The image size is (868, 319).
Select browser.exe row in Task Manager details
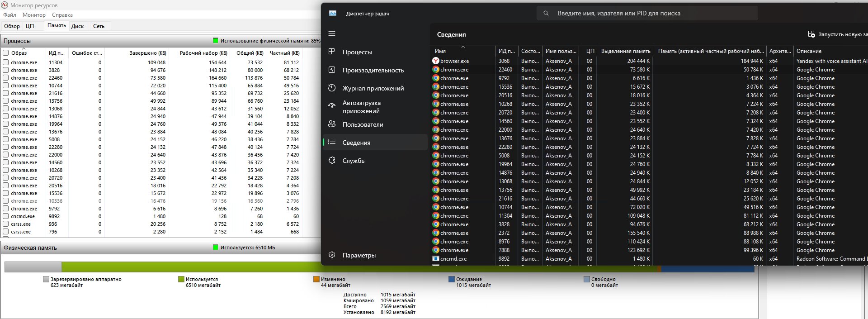649,61
